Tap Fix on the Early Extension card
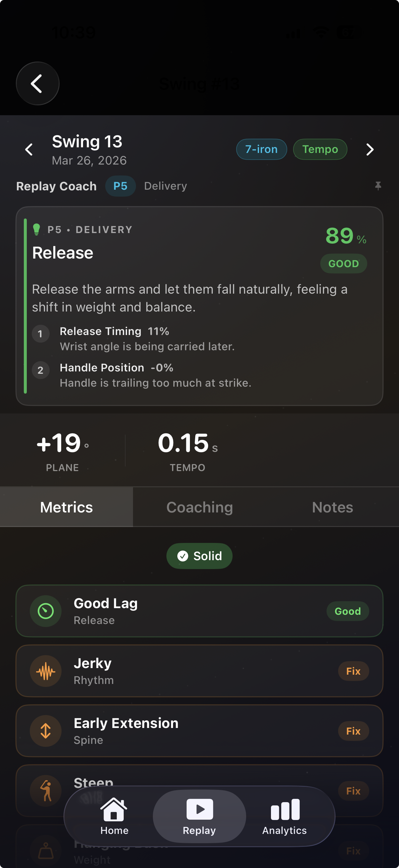399x868 pixels. [x=353, y=731]
